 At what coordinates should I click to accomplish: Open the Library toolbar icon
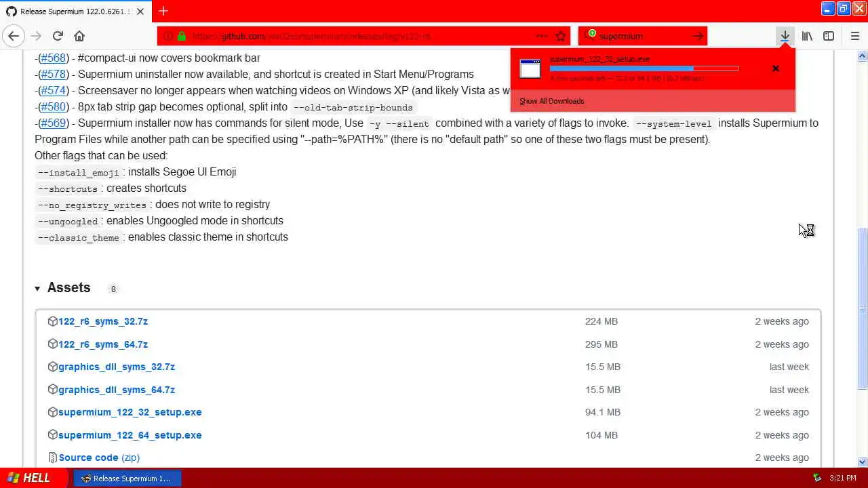[x=807, y=36]
